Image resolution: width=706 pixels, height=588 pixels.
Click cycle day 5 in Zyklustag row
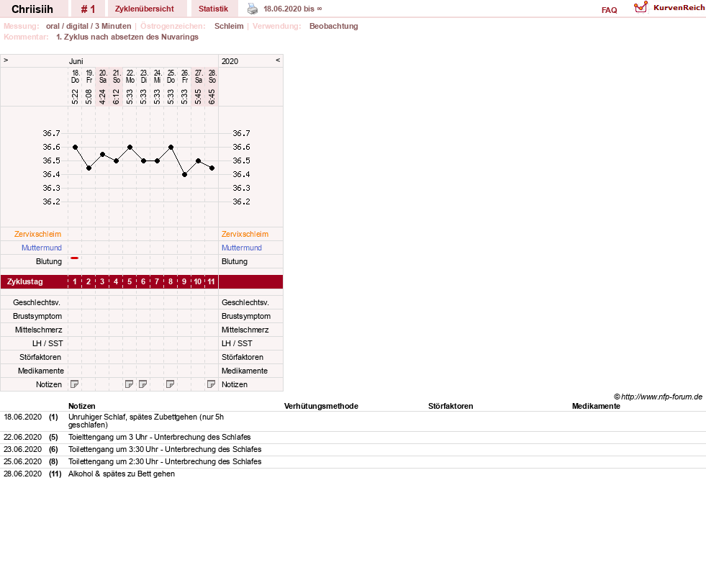coord(130,282)
